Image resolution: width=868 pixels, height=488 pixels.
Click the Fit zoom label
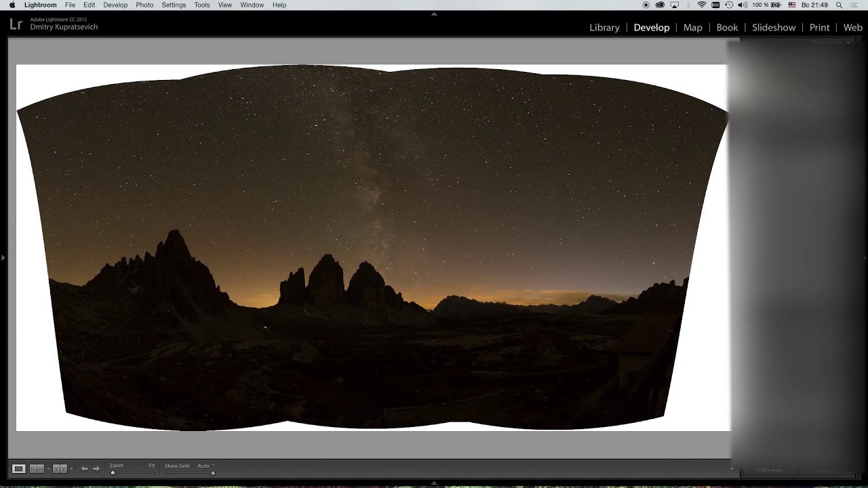click(152, 466)
